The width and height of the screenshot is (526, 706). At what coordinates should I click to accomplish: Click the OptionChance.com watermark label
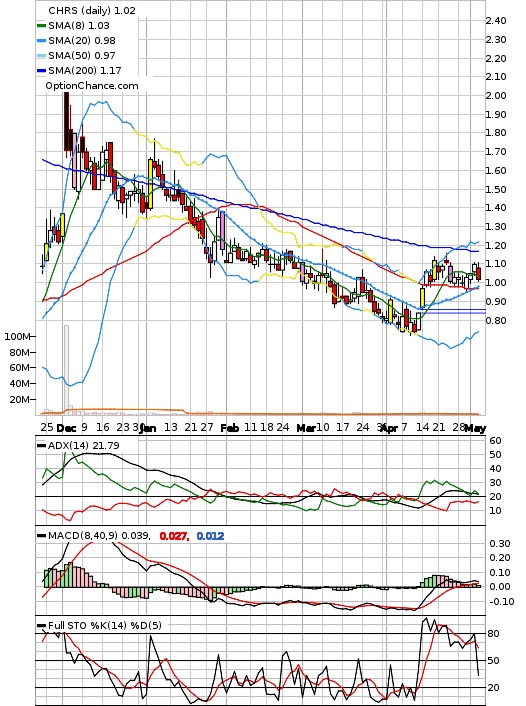click(x=92, y=86)
